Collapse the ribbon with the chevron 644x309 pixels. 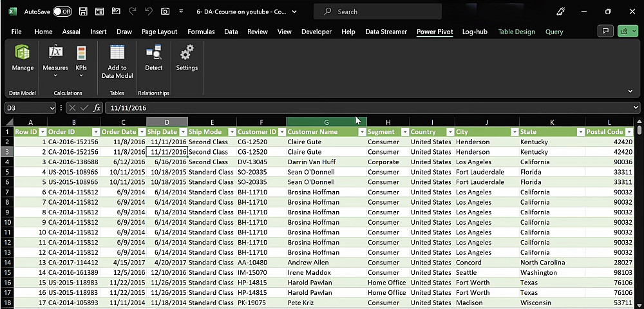tap(630, 91)
